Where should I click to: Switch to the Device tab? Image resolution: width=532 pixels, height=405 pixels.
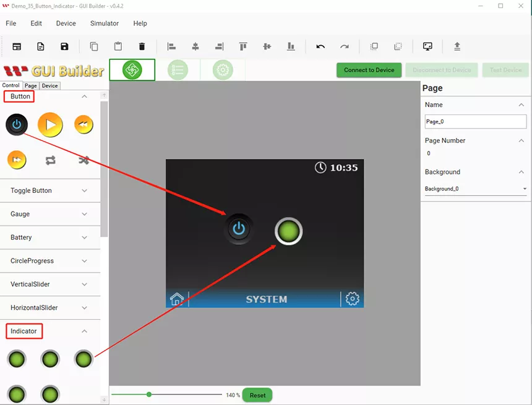50,86
